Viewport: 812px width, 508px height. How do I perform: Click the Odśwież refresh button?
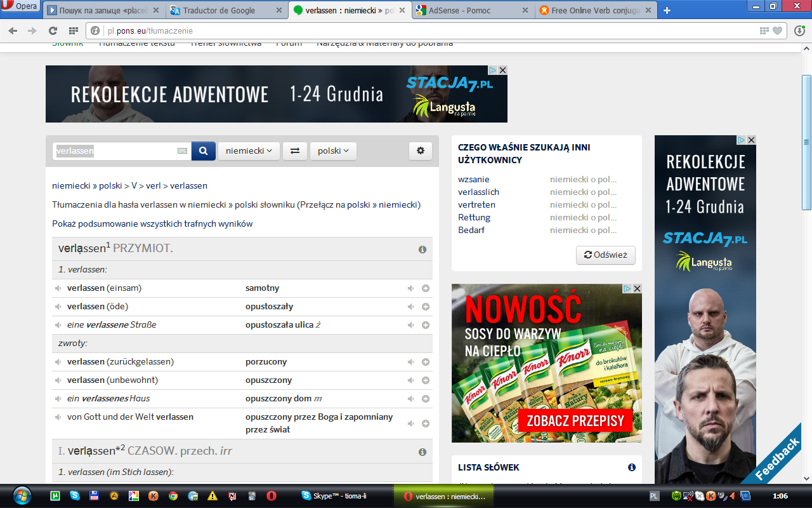606,255
